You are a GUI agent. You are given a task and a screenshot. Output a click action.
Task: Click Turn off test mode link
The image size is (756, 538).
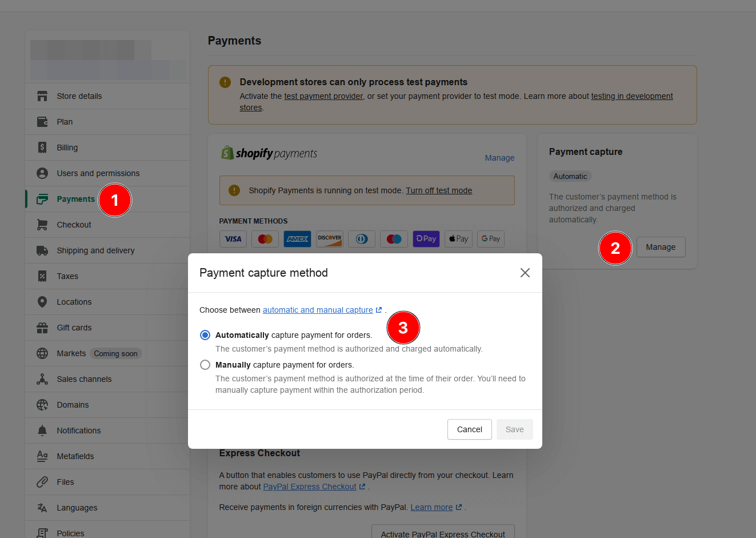tap(439, 190)
